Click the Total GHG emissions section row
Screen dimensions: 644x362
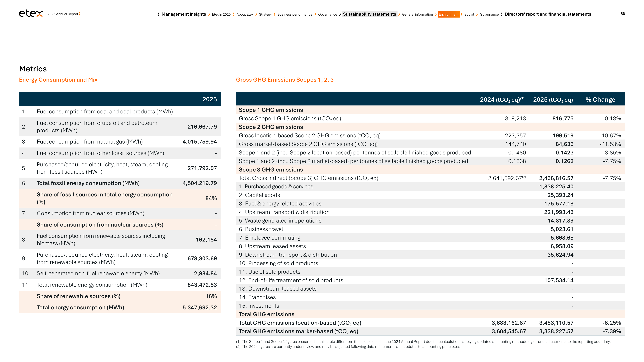pos(430,314)
